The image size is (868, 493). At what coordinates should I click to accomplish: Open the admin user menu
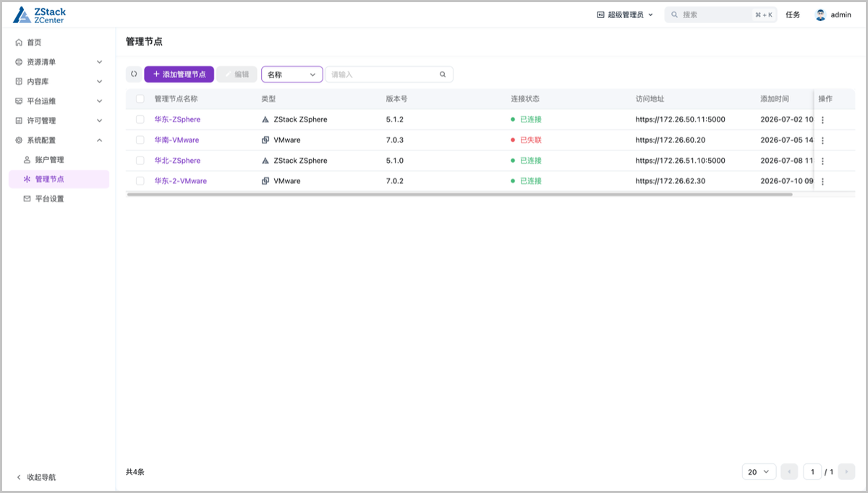[x=833, y=14]
